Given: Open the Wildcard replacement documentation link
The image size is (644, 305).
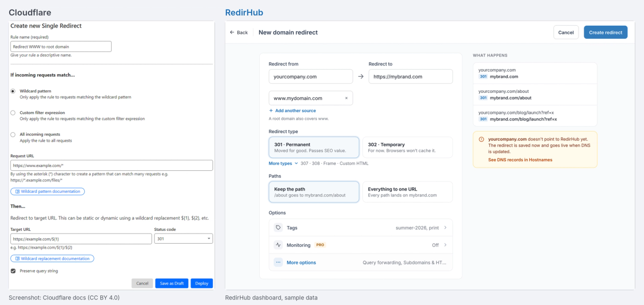Looking at the screenshot, I should tap(52, 258).
